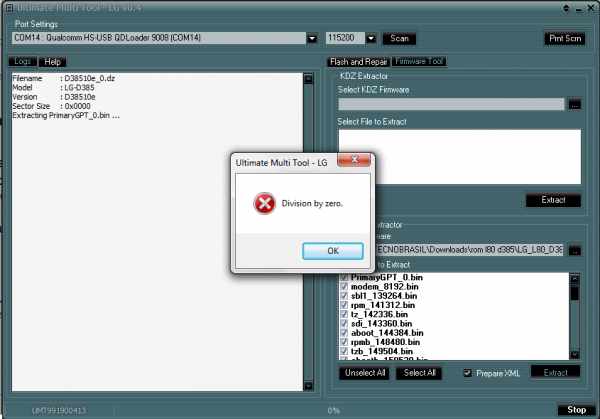This screenshot has width=600, height=419.
Task: Close the Ultimate Multi Tool main window
Action: [591, 8]
